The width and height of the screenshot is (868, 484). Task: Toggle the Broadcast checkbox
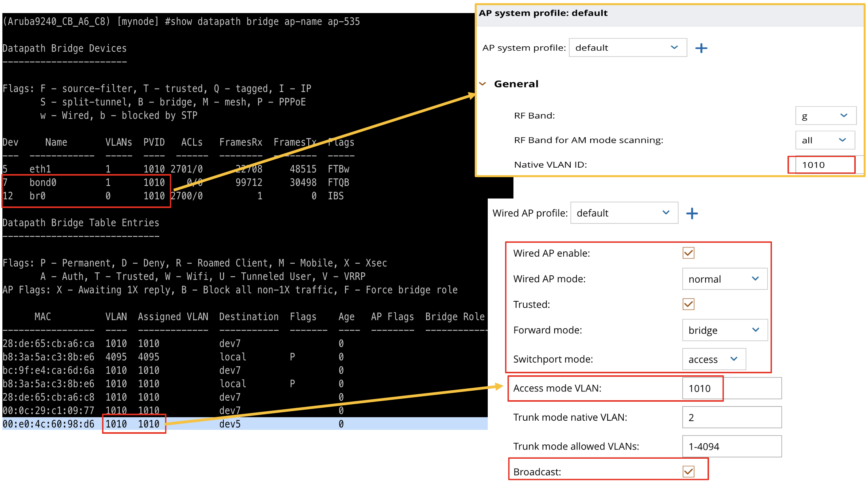[x=689, y=471]
